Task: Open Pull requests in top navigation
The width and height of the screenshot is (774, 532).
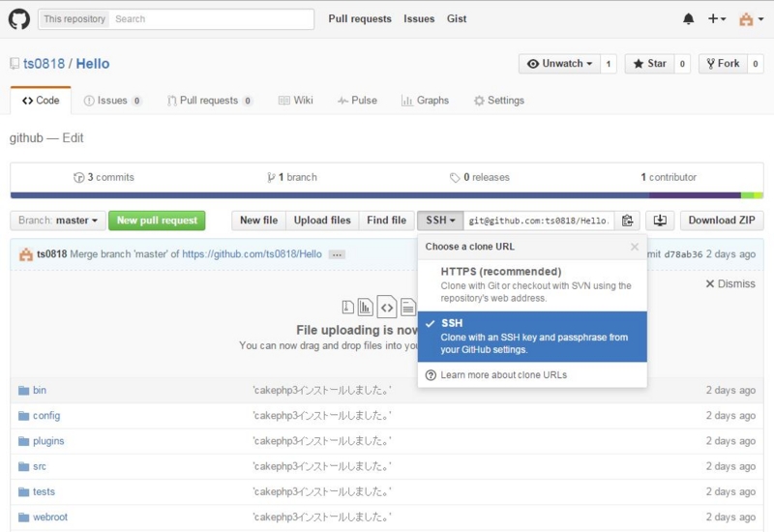Action: [360, 18]
